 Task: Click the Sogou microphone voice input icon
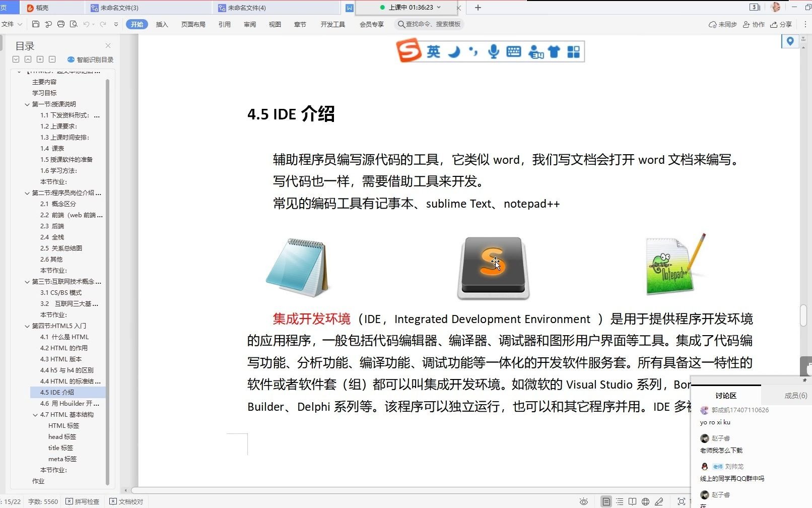[x=494, y=51]
